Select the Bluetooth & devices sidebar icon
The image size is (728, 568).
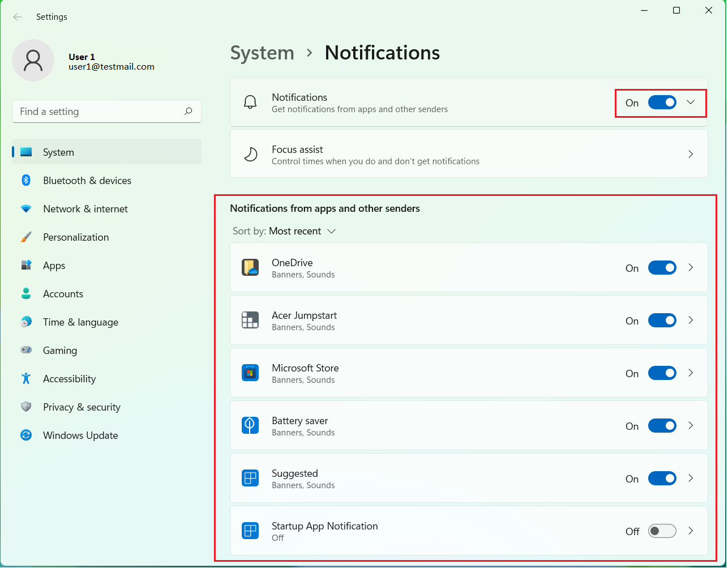pyautogui.click(x=26, y=180)
